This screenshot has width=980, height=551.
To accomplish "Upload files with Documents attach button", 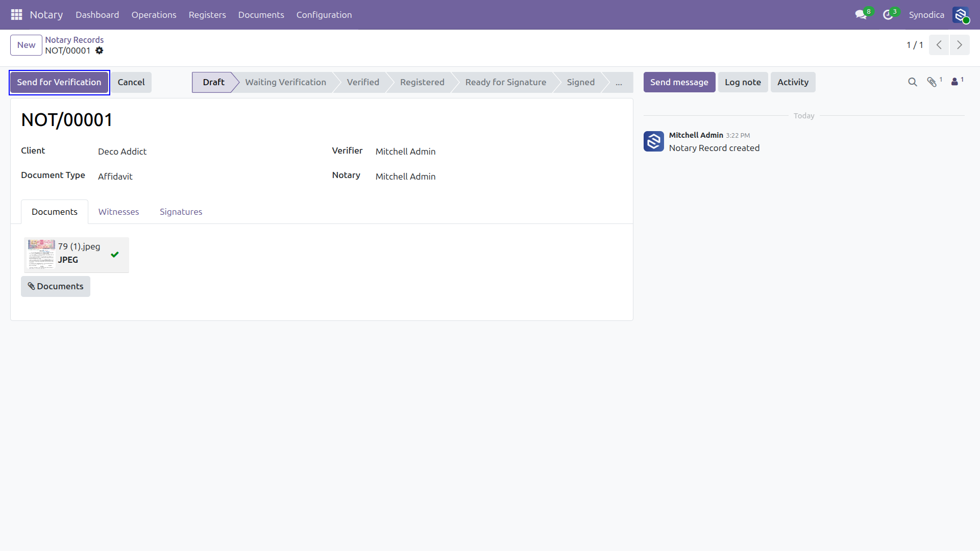I will (x=56, y=286).
